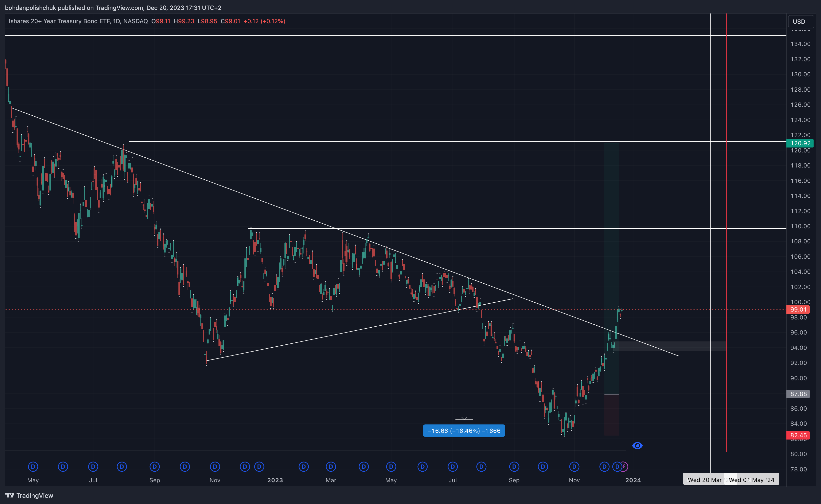The width and height of the screenshot is (821, 504).
Task: Click the dividend marker above the Mar 2023 label
Action: [x=331, y=467]
